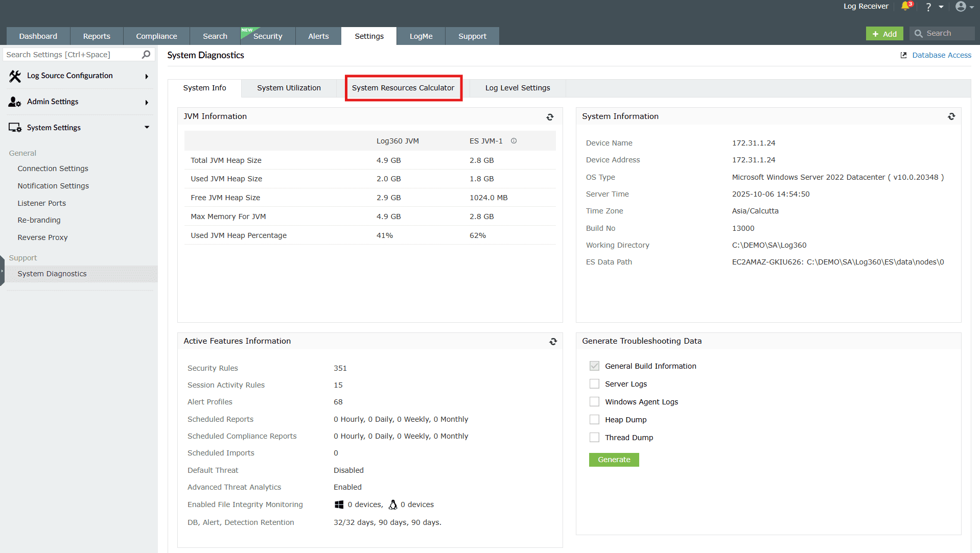The height and width of the screenshot is (553, 980).
Task: Click the Log Source Configuration menu label
Action: (x=69, y=76)
